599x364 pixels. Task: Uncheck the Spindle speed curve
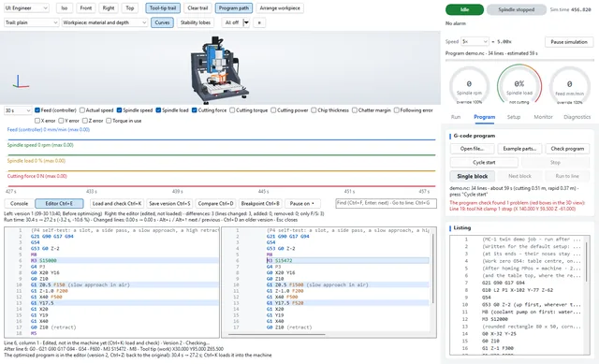[119, 110]
